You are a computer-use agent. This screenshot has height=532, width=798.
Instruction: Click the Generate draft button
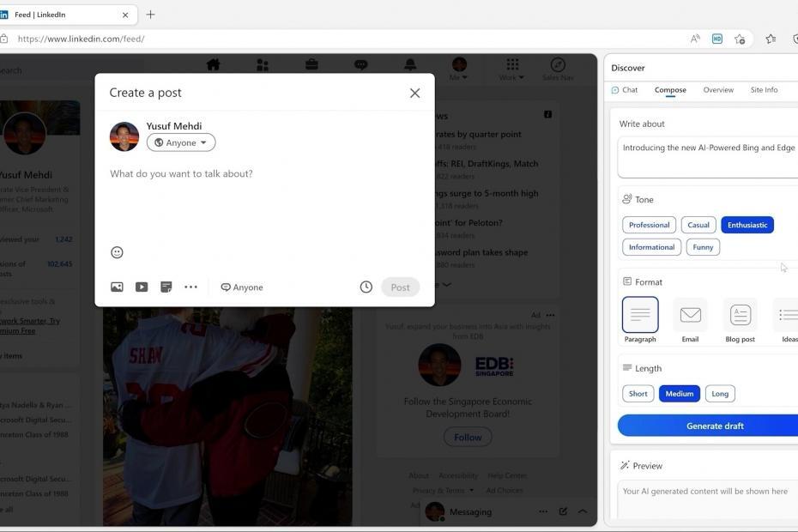coord(713,425)
